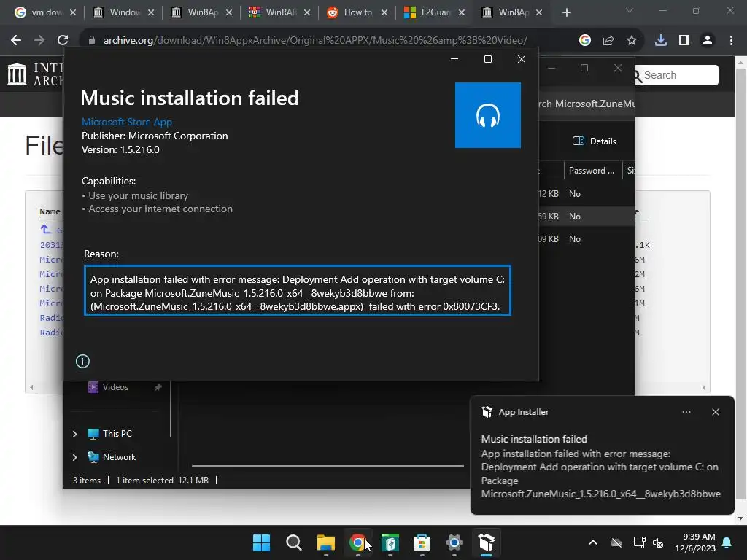This screenshot has height=560, width=747.
Task: Dismiss the App Installer notification
Action: click(x=716, y=413)
